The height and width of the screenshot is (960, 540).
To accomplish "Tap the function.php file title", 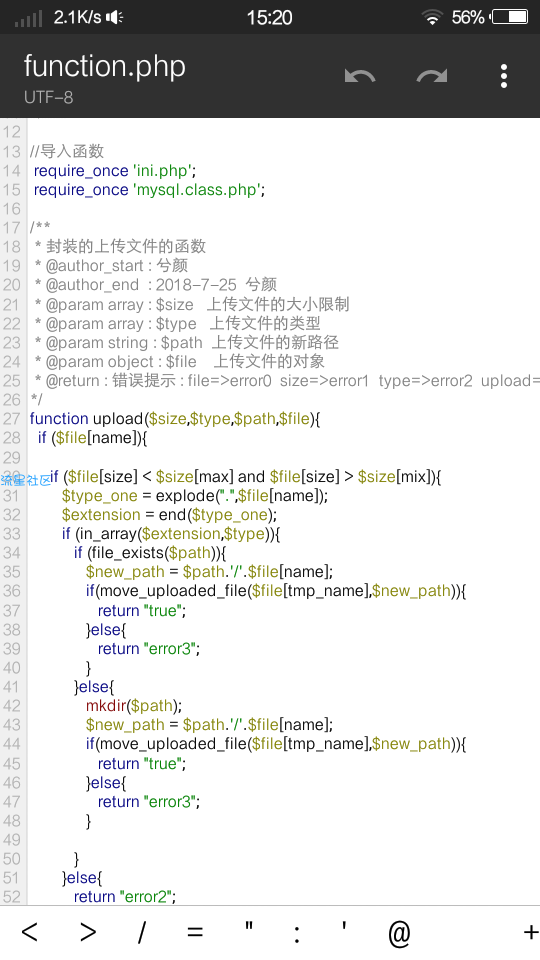I will coord(105,66).
